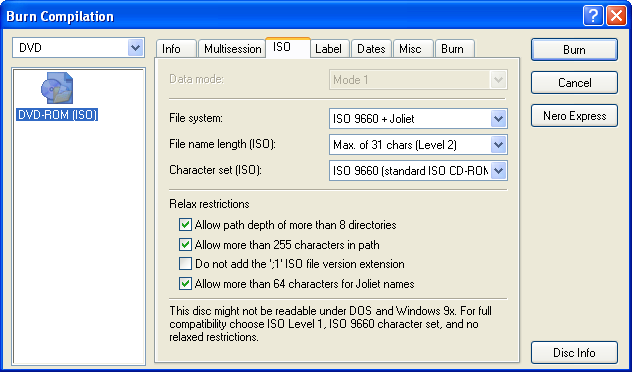
Task: Click the Relax restrictions heading
Action: pyautogui.click(x=209, y=204)
